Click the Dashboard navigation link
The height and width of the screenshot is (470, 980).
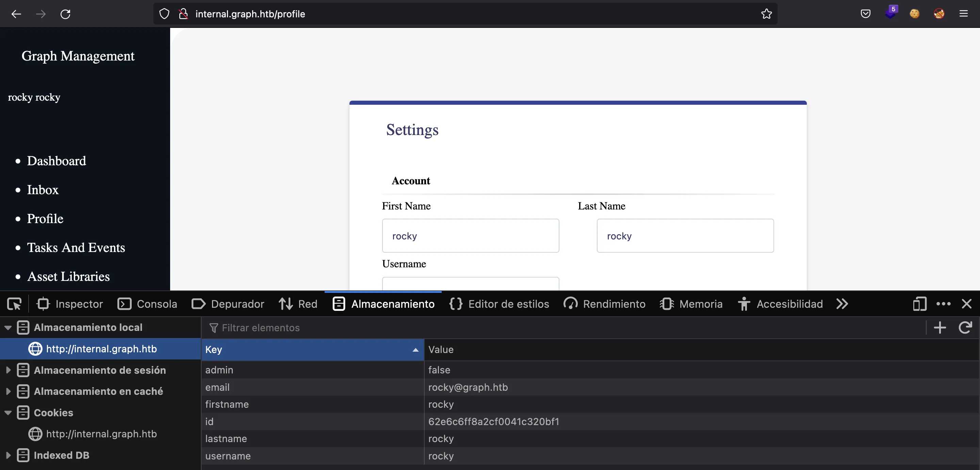point(55,161)
